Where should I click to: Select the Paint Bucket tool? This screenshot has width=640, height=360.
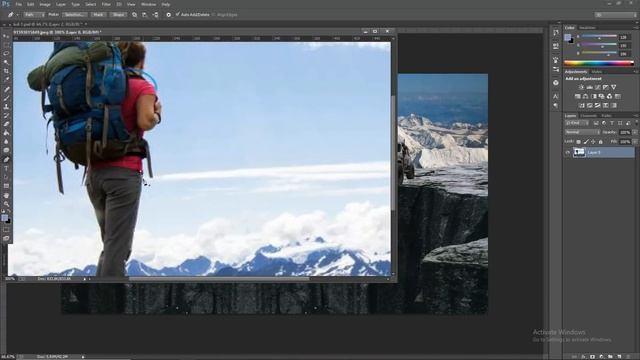coord(6,133)
